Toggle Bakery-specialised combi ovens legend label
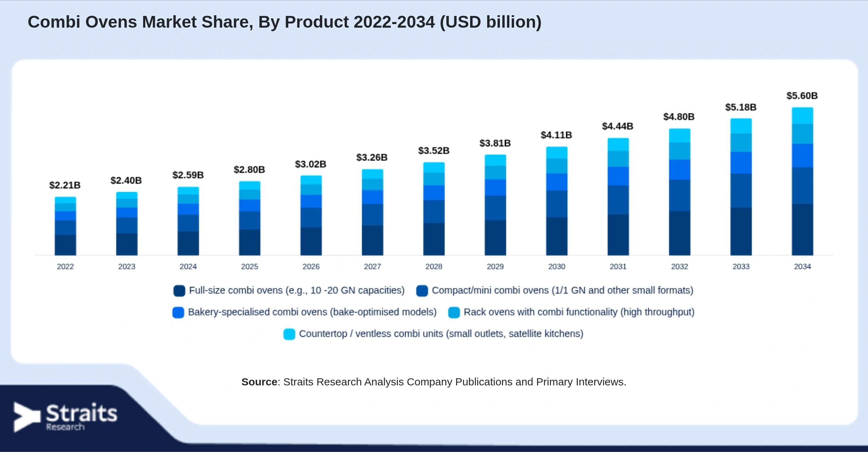 click(x=312, y=312)
